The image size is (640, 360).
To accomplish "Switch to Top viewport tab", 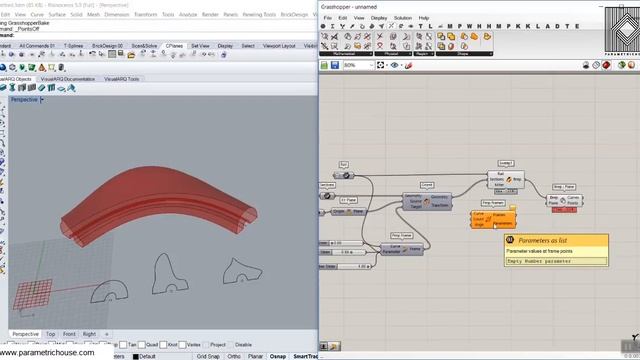I will pyautogui.click(x=50, y=334).
